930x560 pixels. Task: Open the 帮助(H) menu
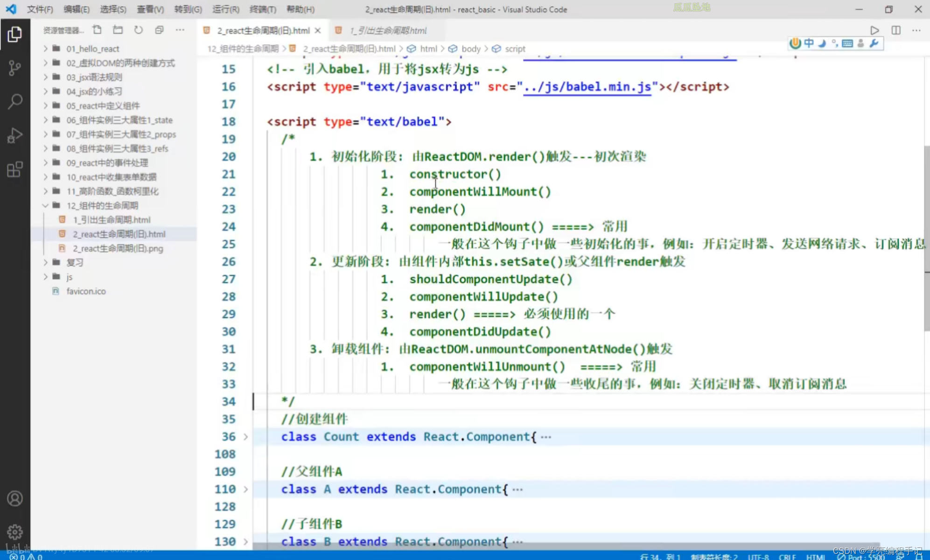click(301, 9)
